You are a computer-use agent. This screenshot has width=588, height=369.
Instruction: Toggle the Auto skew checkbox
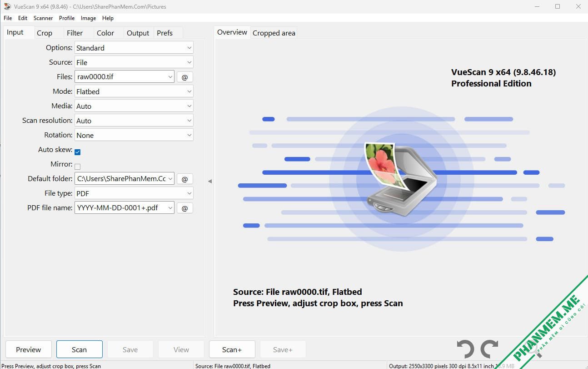pyautogui.click(x=77, y=152)
